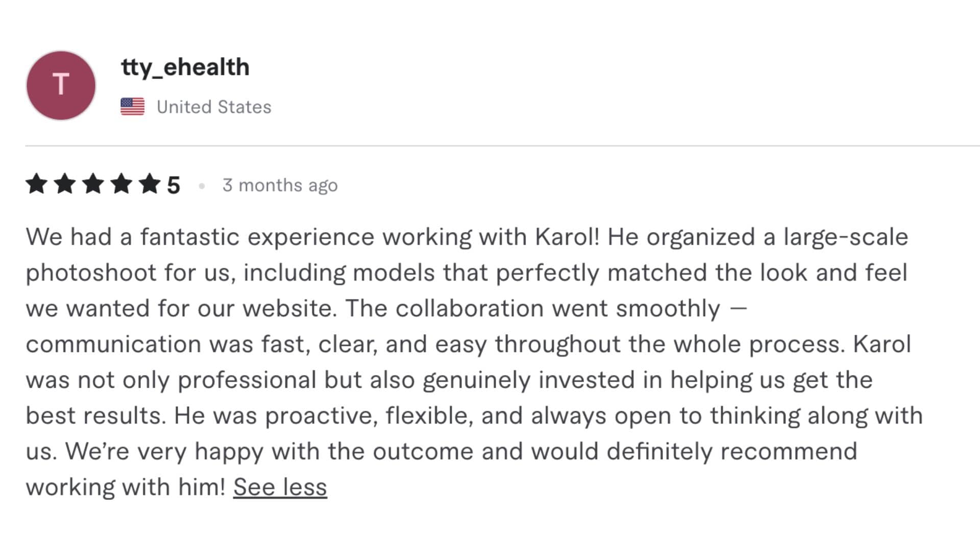Select the first rating star

point(37,184)
